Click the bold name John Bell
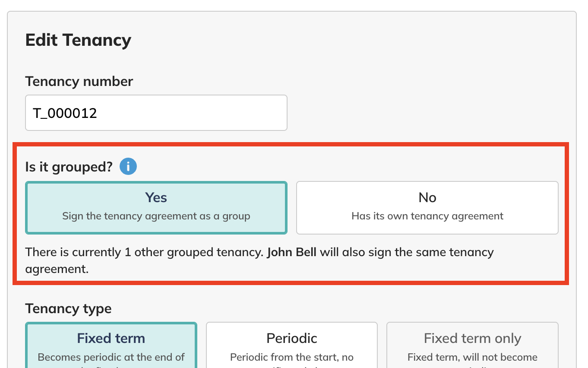Image resolution: width=588 pixels, height=368 pixels. click(291, 252)
